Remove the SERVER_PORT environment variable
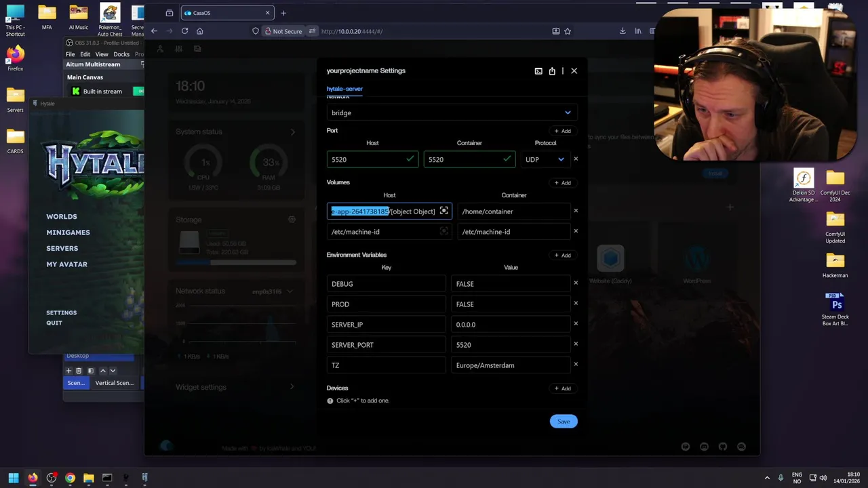The height and width of the screenshot is (488, 868). 576,344
